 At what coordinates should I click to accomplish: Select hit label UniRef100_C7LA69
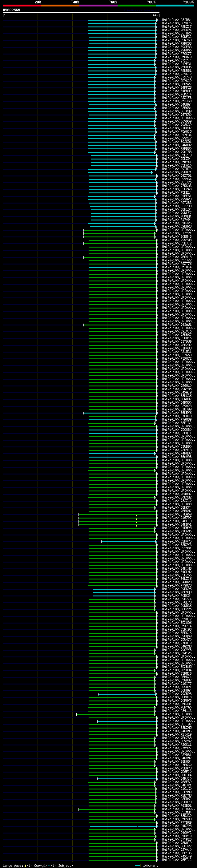177,515
